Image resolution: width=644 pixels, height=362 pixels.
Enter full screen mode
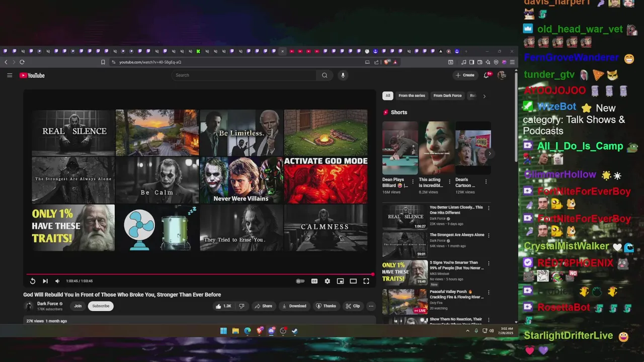pyautogui.click(x=366, y=281)
